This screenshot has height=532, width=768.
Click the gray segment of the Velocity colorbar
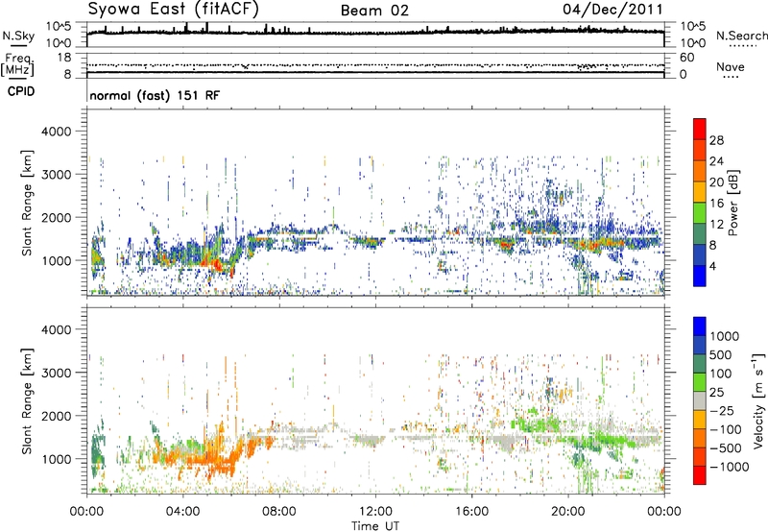point(700,400)
